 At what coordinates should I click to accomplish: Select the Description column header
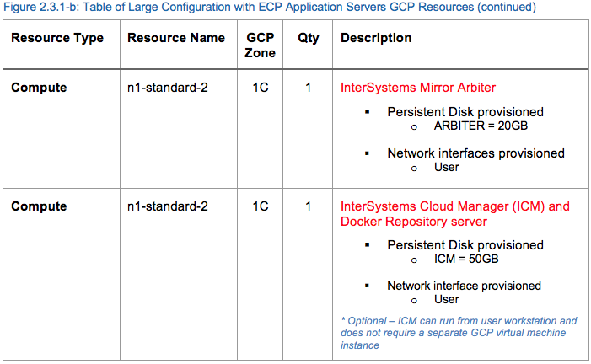[x=376, y=39]
